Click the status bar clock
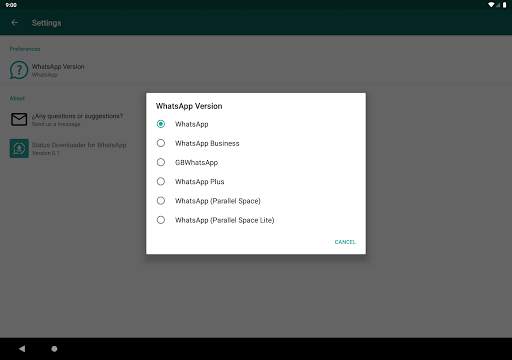Viewport: 512px width, 360px height. coord(11,5)
